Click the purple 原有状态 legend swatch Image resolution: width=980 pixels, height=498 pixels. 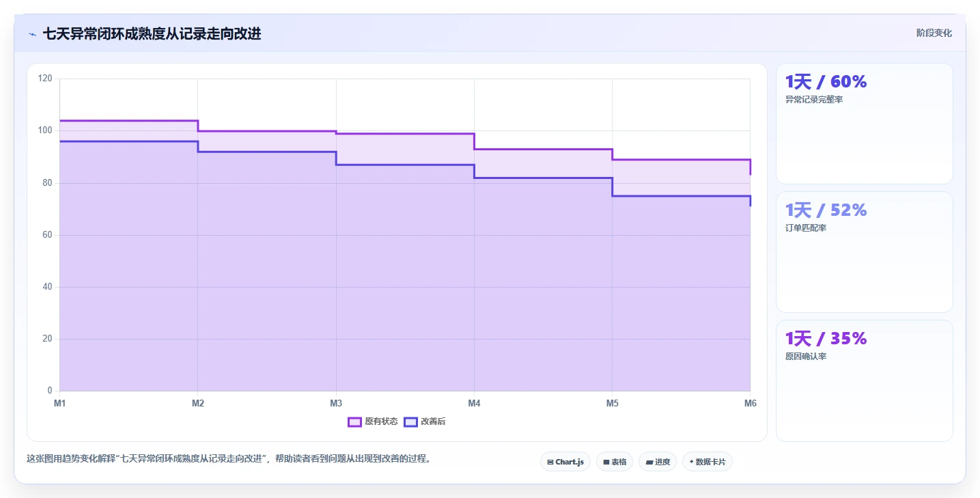[354, 421]
